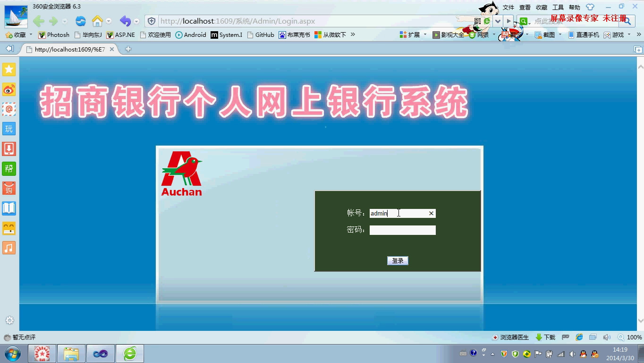644x363 pixels.
Task: Open the Weibo sidebar icon
Action: click(9, 89)
